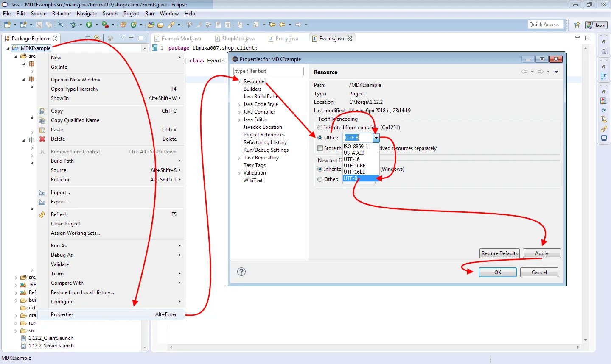Toggle Store encoding of derived resources checkbox
611x364 pixels.
[x=320, y=148]
